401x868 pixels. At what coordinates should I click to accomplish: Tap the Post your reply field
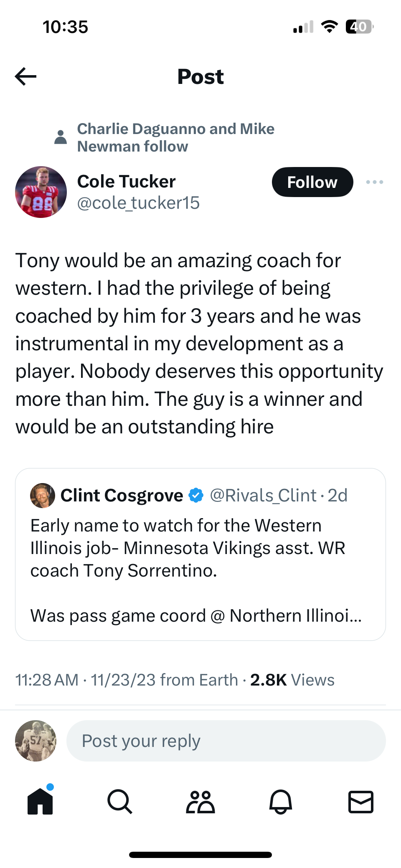coord(226,741)
